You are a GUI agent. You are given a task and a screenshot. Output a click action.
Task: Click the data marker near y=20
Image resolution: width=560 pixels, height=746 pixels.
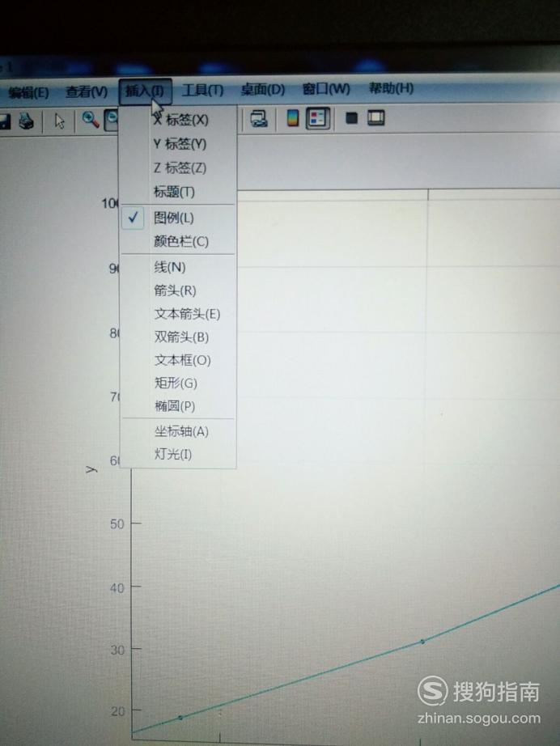(x=180, y=718)
